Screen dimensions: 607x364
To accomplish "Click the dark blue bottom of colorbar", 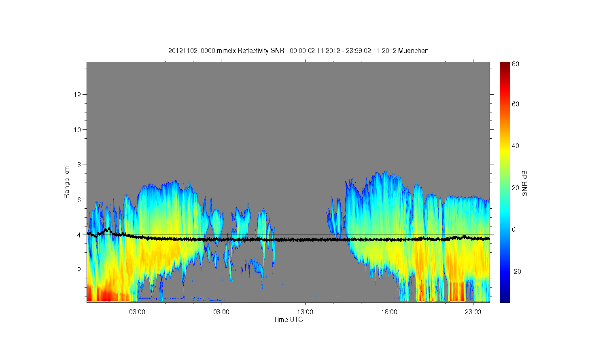I will pyautogui.click(x=505, y=298).
